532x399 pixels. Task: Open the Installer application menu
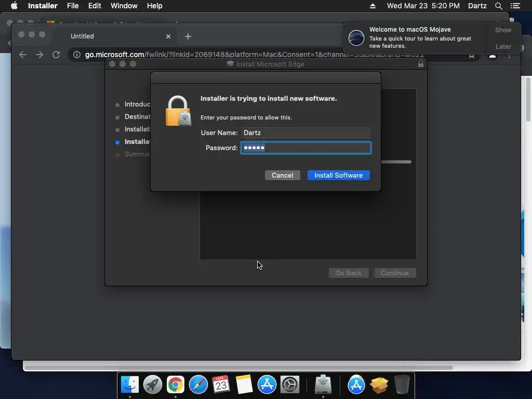[x=43, y=6]
